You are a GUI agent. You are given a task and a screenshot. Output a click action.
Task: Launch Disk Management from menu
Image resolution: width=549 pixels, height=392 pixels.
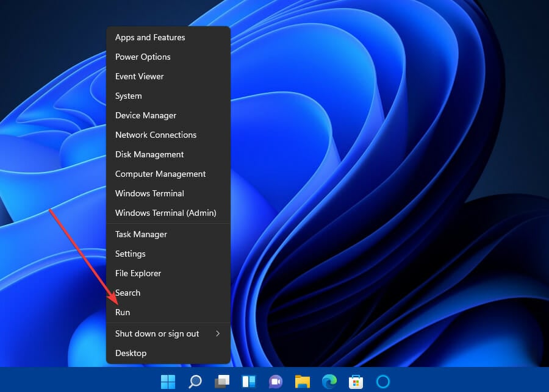(149, 154)
